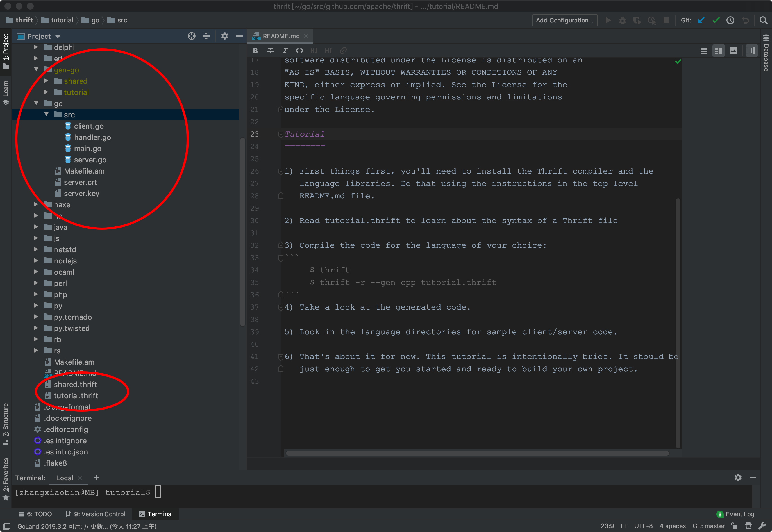Add a new terminal session tab
Image resolution: width=772 pixels, height=532 pixels.
97,478
